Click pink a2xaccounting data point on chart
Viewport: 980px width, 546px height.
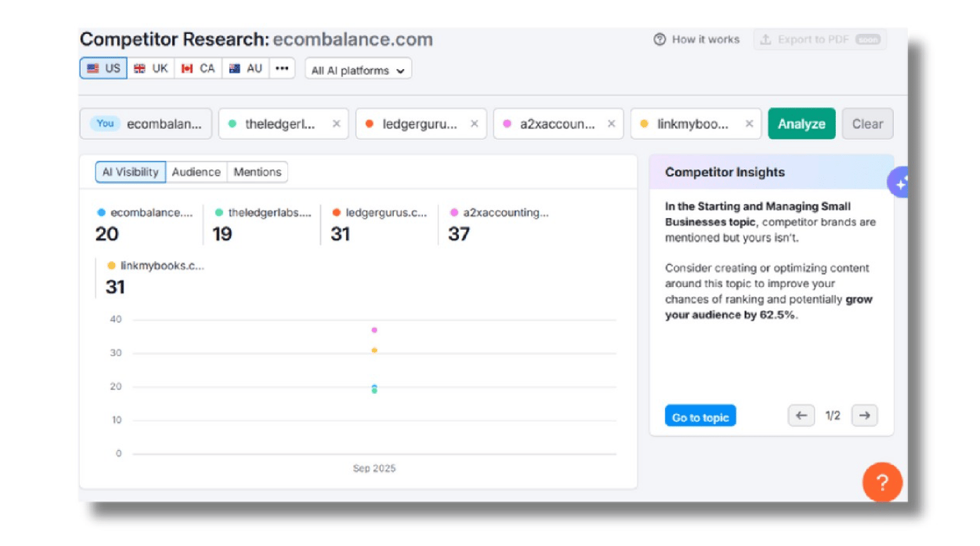[x=374, y=330]
